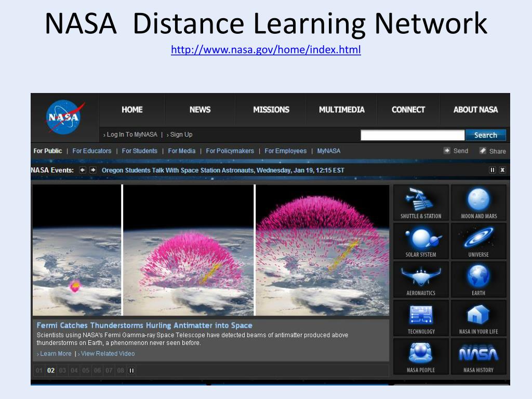Jump to slide 01 in slideshow
The image size is (532, 399).
pos(39,370)
